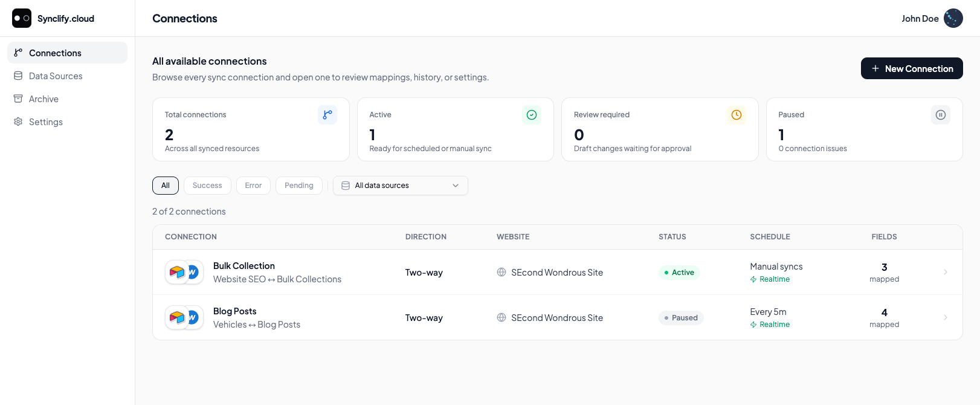980x405 pixels.
Task: Click the Realtime bolt icon under Every 5m
Action: point(753,325)
